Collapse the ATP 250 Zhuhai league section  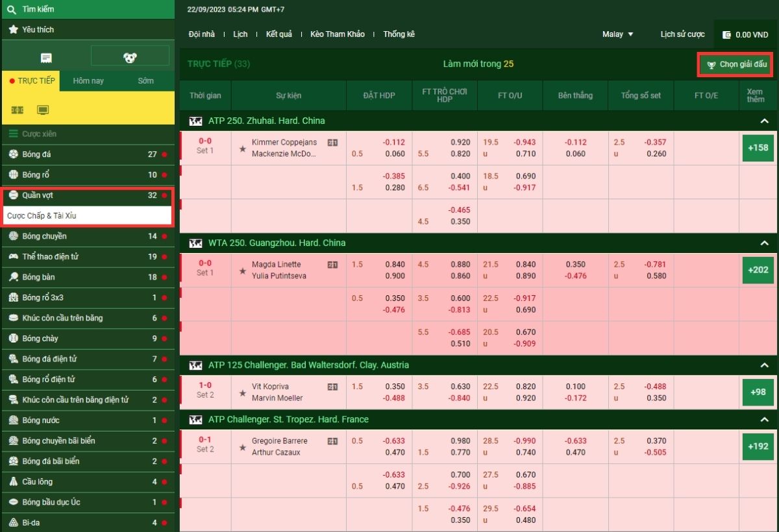click(x=764, y=121)
